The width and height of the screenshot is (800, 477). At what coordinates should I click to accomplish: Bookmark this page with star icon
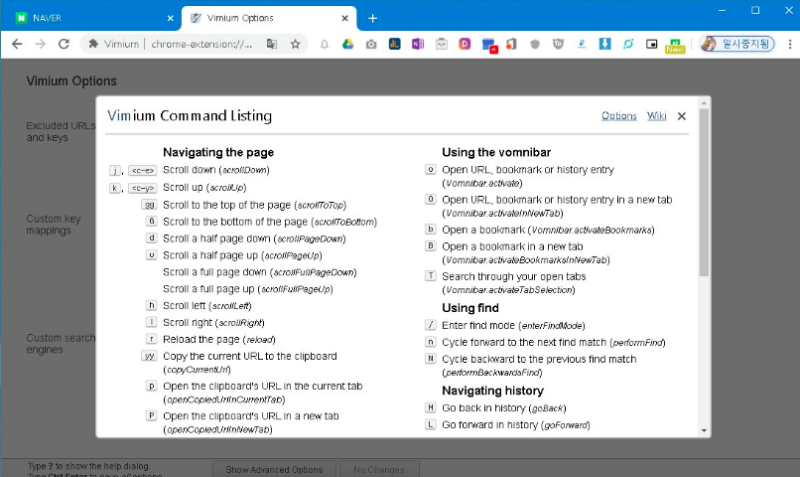click(296, 44)
